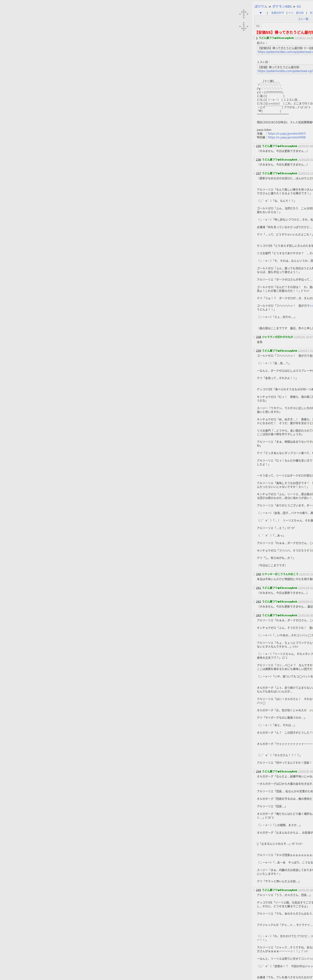
Task: Jump to first posts with << link
Action: click(291, 13)
